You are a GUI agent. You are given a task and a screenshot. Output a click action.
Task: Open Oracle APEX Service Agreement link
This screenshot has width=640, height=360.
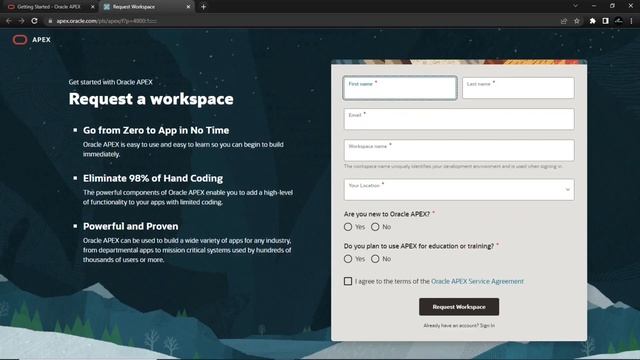pos(477,281)
